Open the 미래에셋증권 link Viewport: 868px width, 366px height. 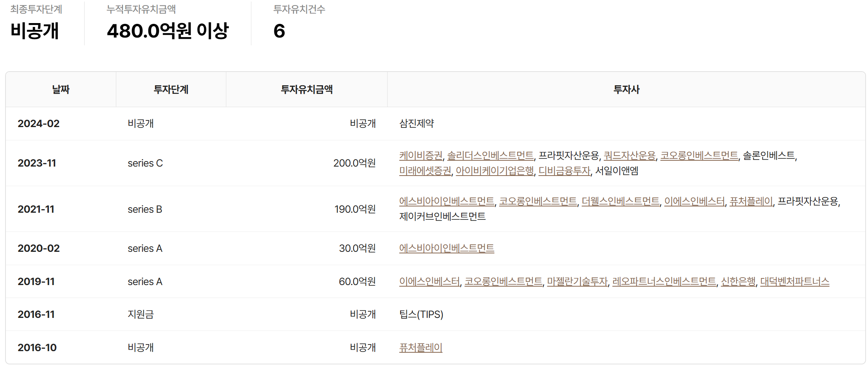pyautogui.click(x=425, y=171)
